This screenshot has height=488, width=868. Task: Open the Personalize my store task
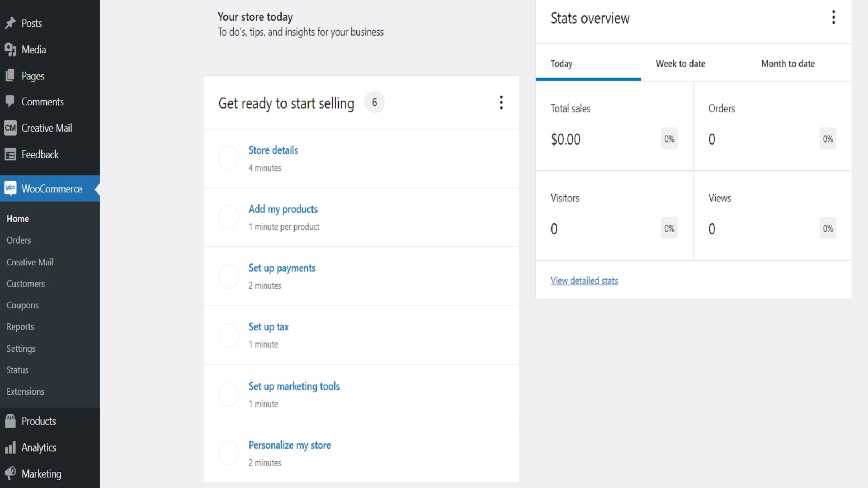pos(289,445)
